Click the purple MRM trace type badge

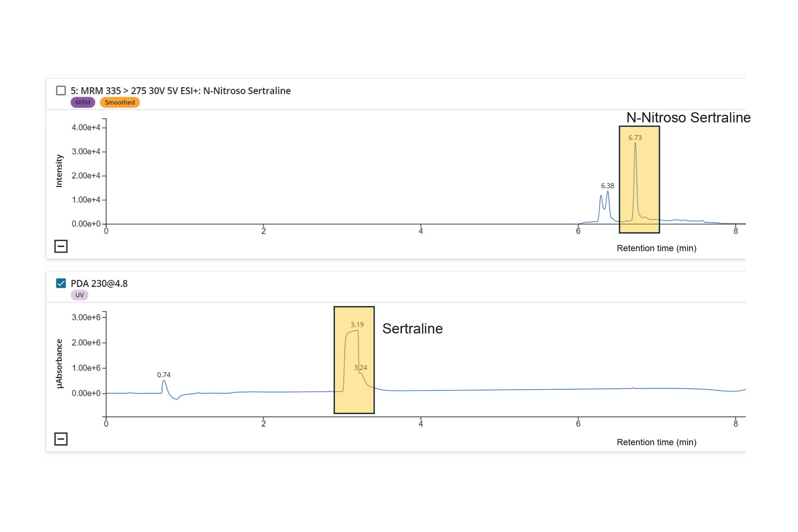pyautogui.click(x=82, y=102)
